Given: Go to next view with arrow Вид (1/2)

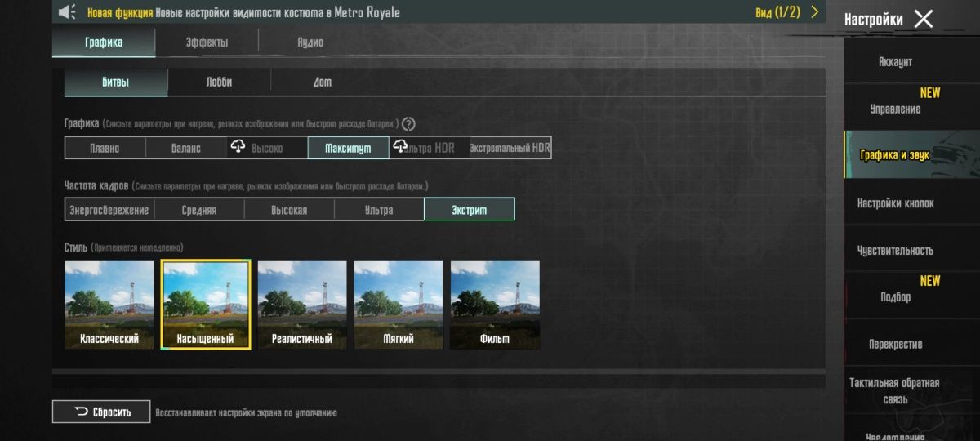Looking at the screenshot, I should [814, 12].
